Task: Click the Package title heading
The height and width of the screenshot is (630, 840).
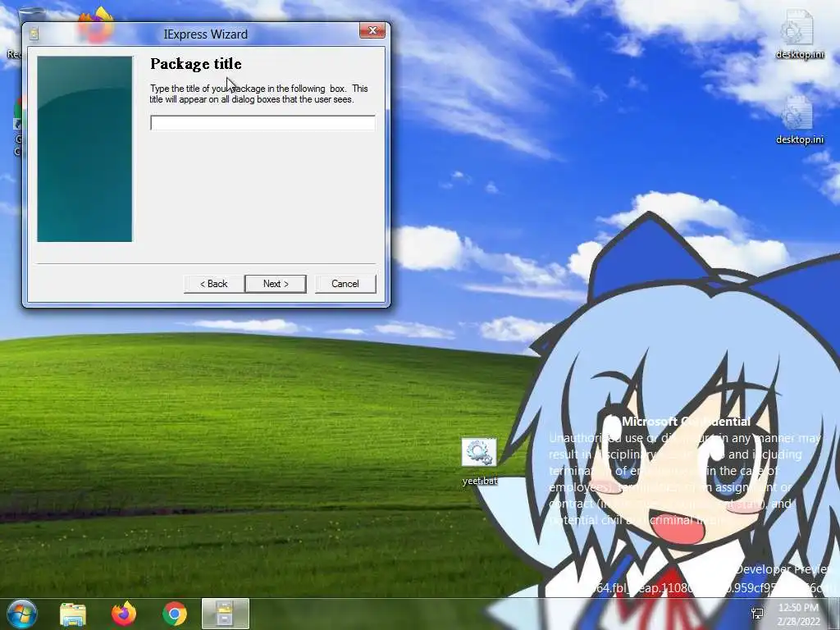Action: [196, 64]
